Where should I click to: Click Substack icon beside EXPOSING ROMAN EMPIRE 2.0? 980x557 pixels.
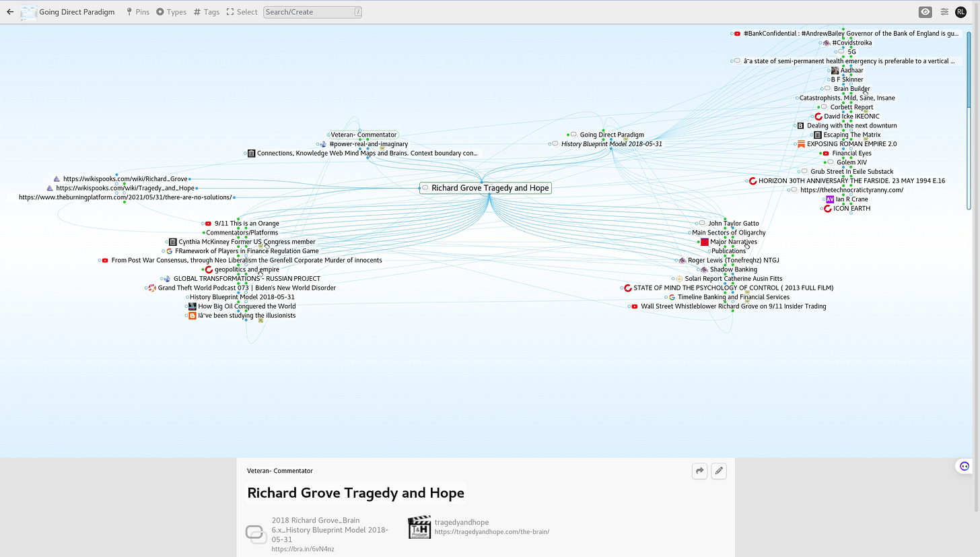(801, 144)
